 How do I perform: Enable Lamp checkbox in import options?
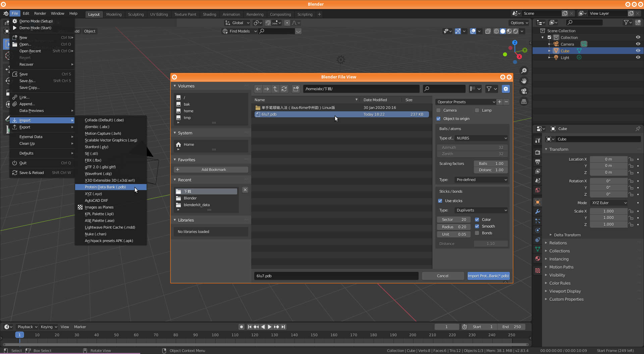[x=477, y=110]
